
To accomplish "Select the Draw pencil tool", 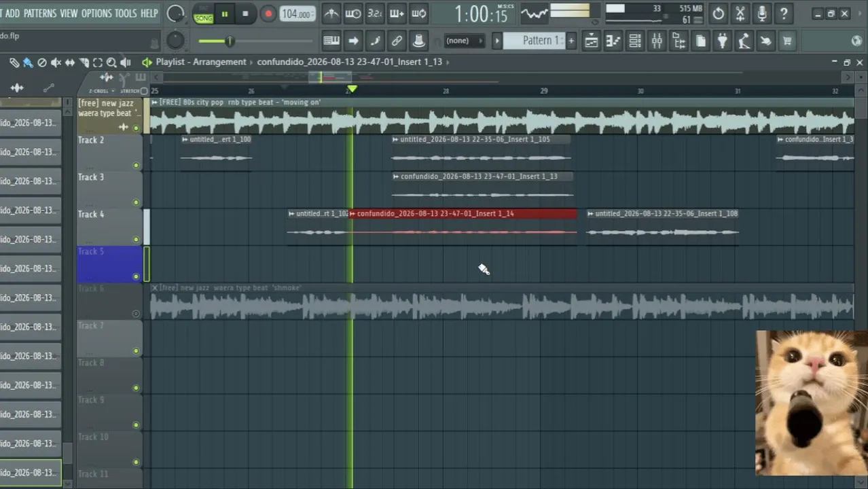I will tap(14, 62).
